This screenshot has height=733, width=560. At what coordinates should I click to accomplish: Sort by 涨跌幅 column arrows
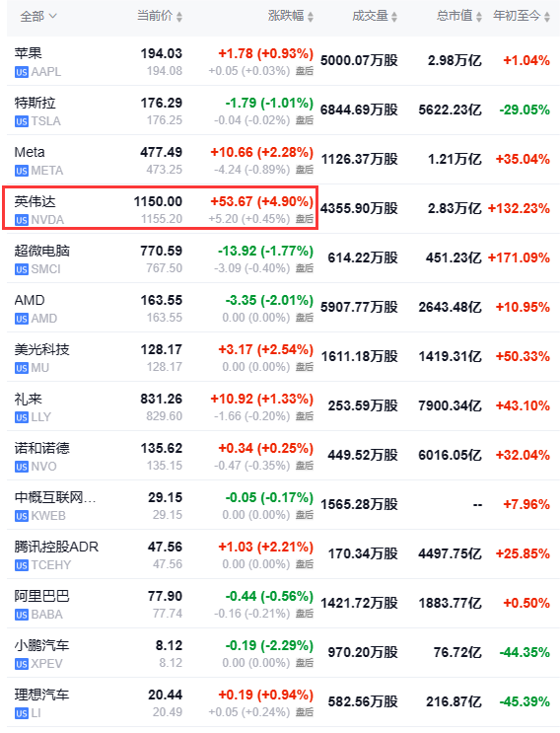[x=311, y=17]
